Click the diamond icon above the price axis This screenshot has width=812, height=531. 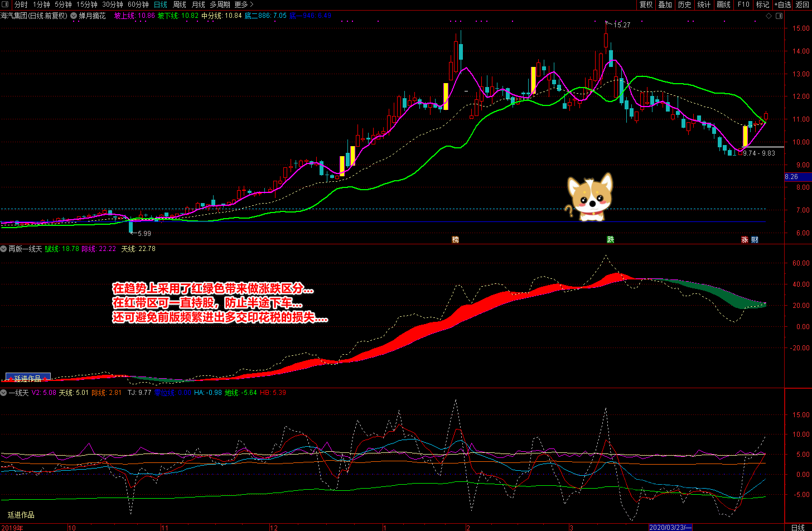point(769,16)
